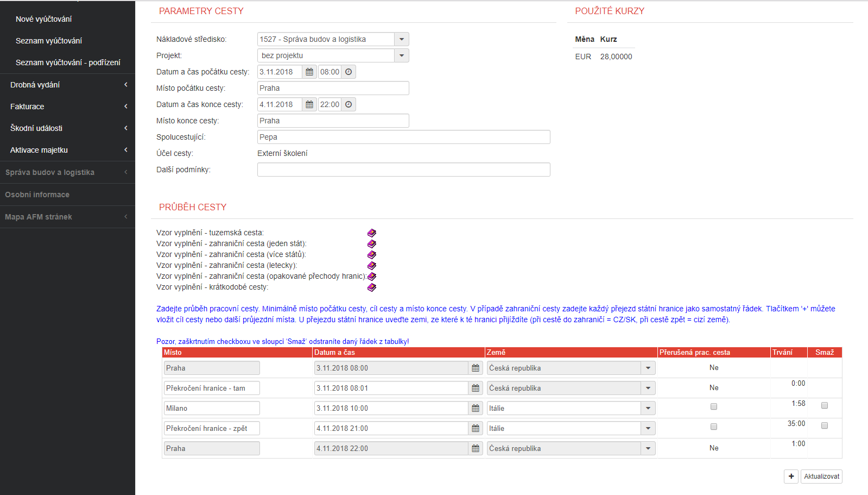Click the plus button to add row
The height and width of the screenshot is (495, 868).
pos(791,477)
